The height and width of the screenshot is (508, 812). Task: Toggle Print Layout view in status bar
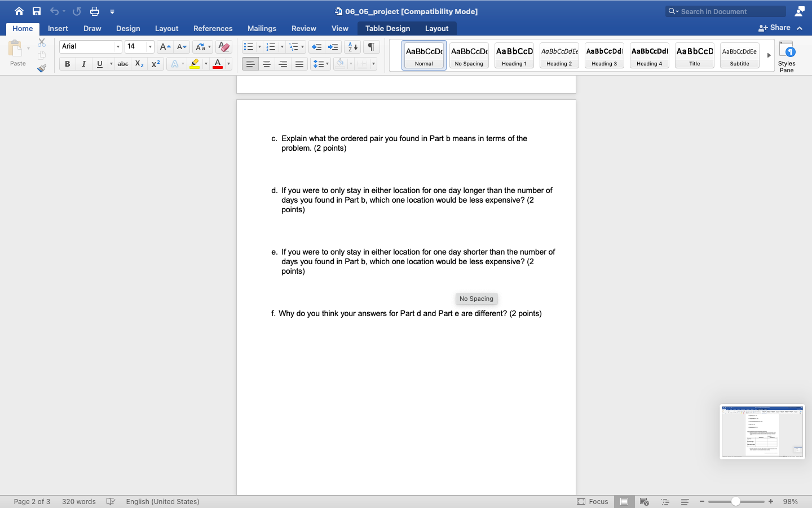(624, 501)
